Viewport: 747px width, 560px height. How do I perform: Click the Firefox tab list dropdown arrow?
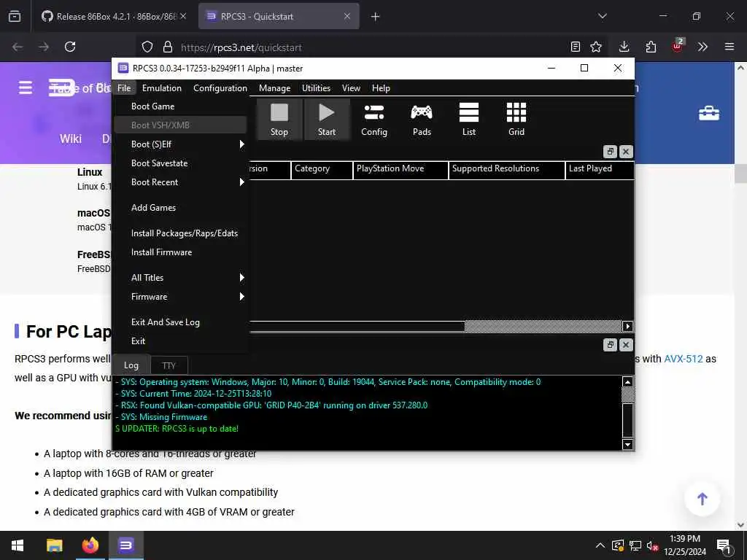coord(602,16)
